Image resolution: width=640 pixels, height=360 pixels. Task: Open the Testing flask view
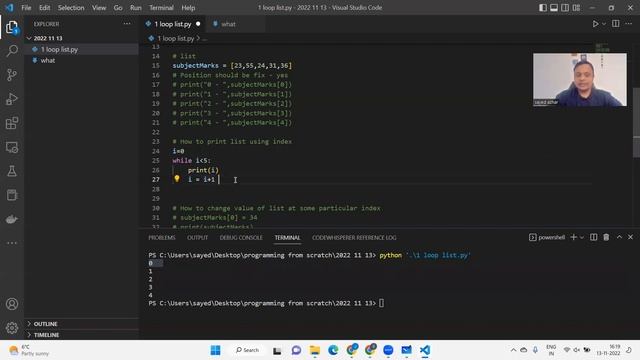pyautogui.click(x=12, y=171)
